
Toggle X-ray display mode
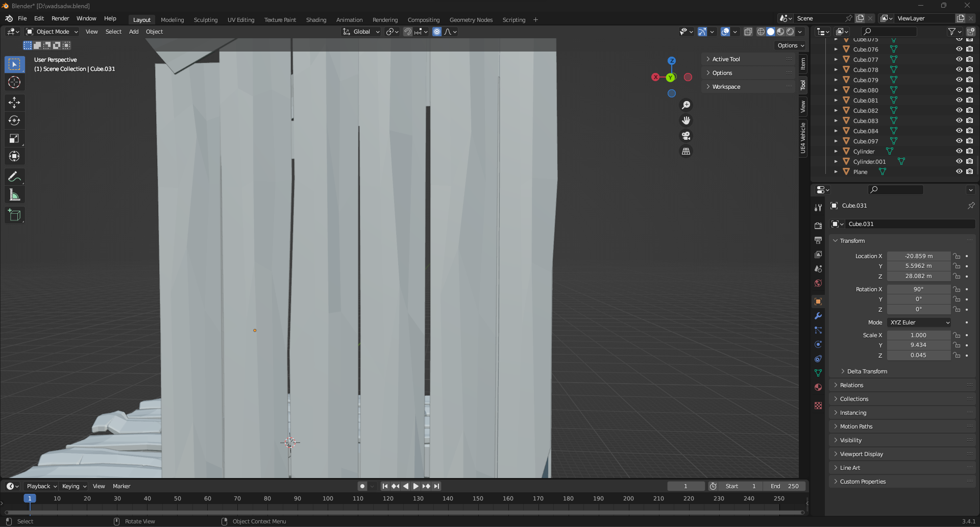pyautogui.click(x=748, y=32)
